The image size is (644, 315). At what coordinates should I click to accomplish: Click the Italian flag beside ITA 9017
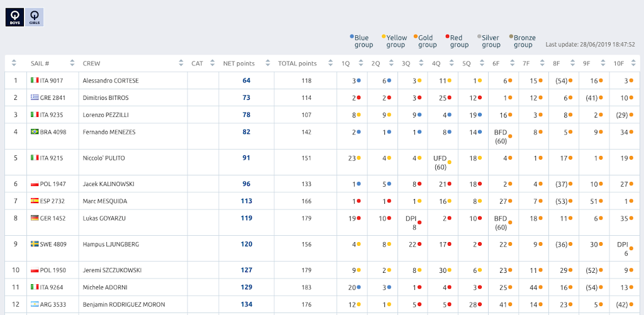[35, 80]
